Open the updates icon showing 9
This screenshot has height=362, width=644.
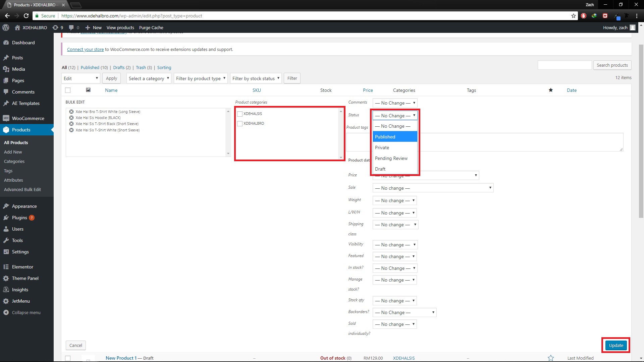click(x=58, y=27)
